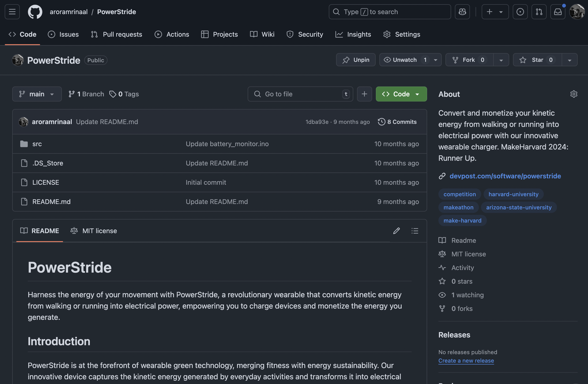The image size is (588, 384).
Task: Switch to the Insights tab
Action: 353,34
